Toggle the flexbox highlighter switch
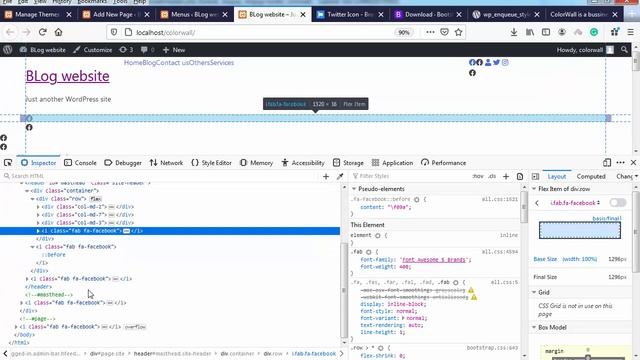The image size is (640, 360). click(618, 202)
